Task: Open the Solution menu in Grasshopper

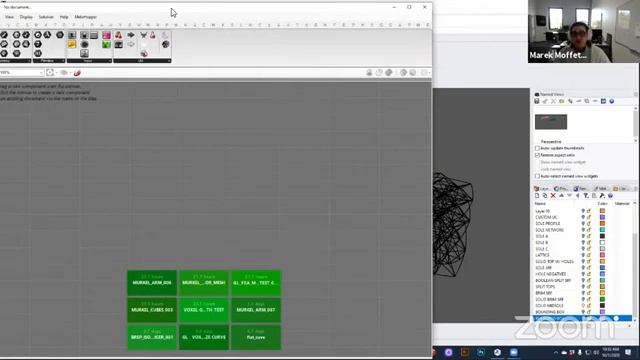Action: pos(46,17)
